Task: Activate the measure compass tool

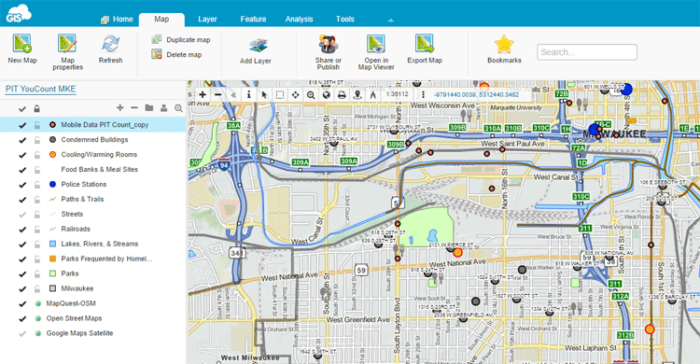Action: tap(373, 95)
